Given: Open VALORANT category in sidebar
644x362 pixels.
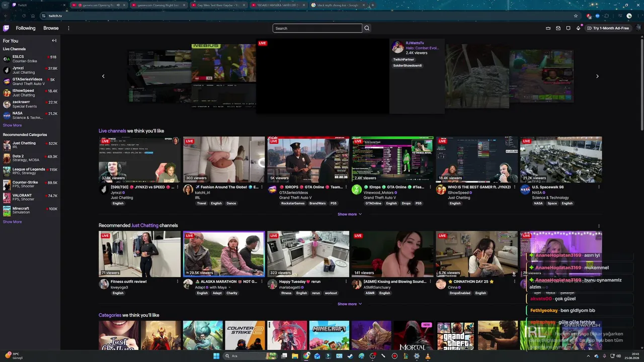Looking at the screenshot, I should (30, 198).
